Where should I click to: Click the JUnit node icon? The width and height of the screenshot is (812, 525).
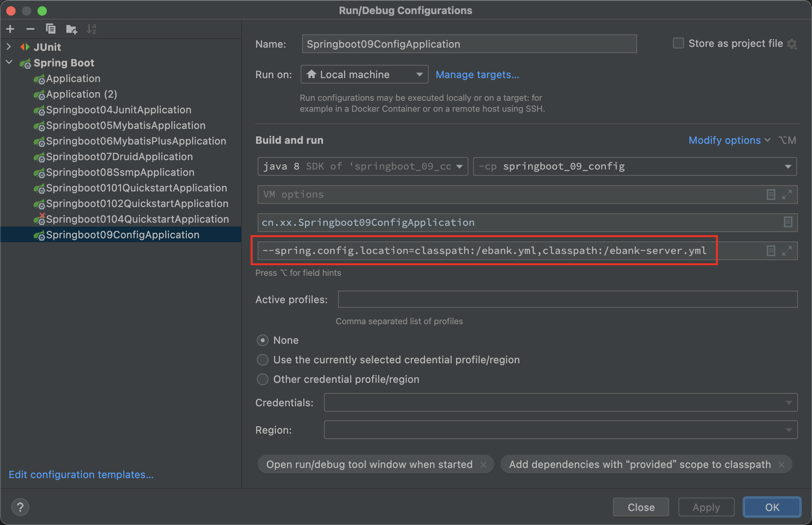click(x=25, y=47)
